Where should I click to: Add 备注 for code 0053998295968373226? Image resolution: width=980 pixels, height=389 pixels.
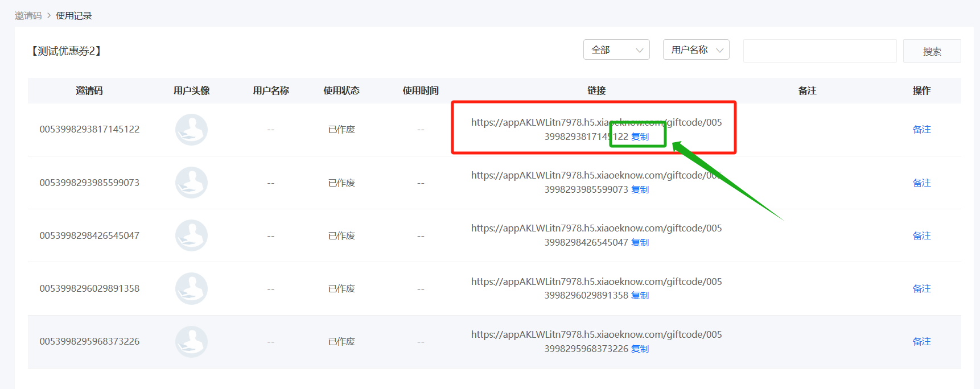pyautogui.click(x=921, y=341)
